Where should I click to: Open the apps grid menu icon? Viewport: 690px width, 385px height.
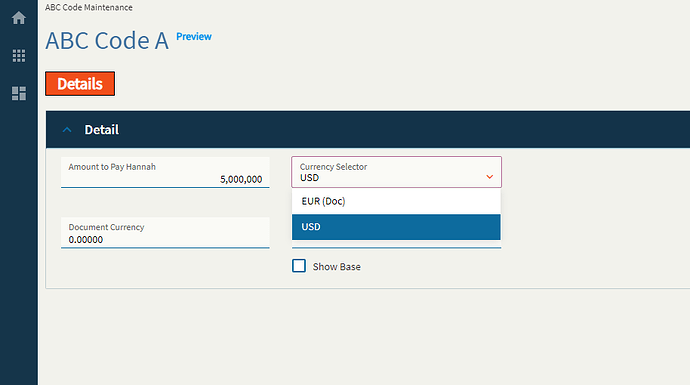pyautogui.click(x=19, y=55)
